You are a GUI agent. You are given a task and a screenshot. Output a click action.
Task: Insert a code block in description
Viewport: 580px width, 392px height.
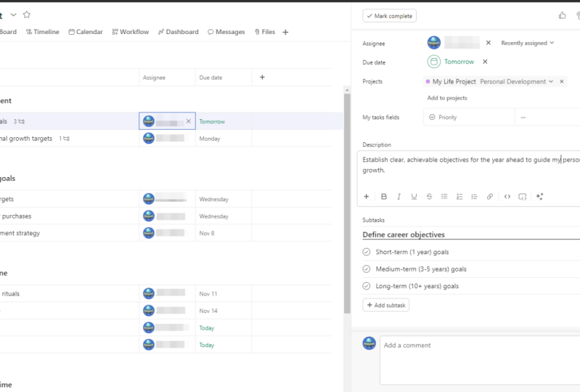(523, 197)
